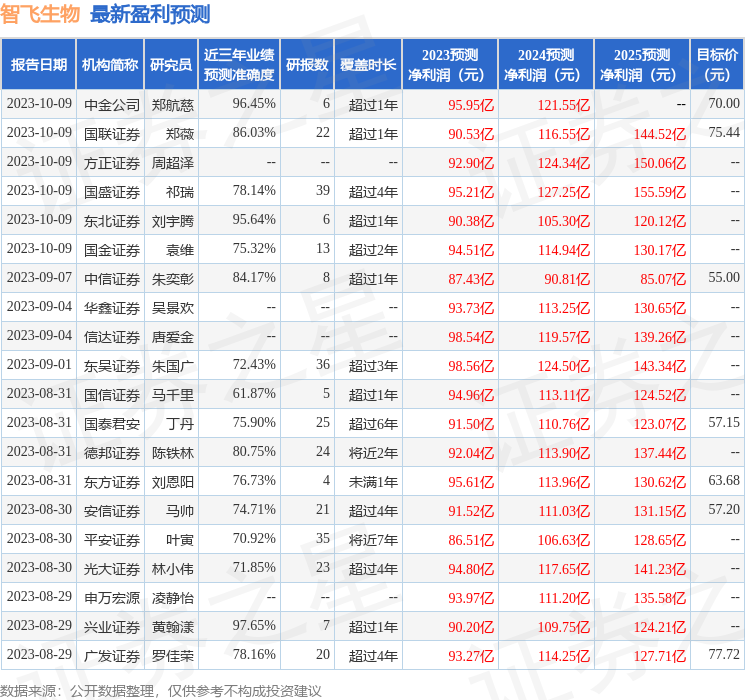This screenshot has width=745, height=700.
Task: Select the 东吴证券 institution cell
Action: 112,365
